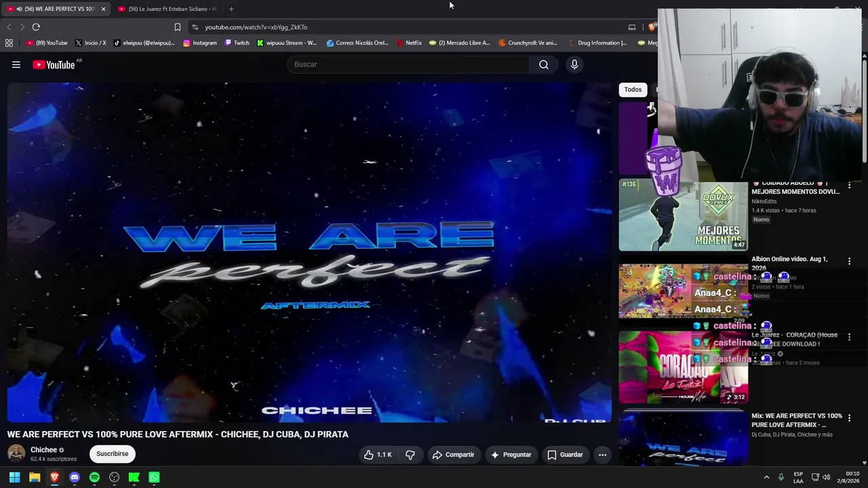
Task: Show hidden system tray icons
Action: (x=766, y=477)
